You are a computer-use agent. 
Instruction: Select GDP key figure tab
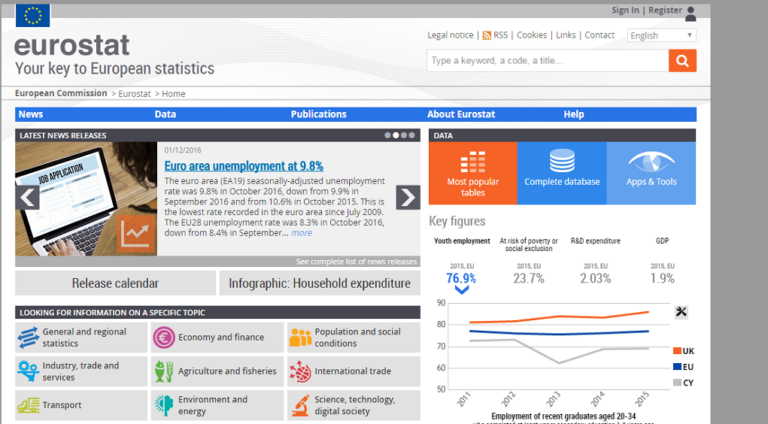point(662,241)
